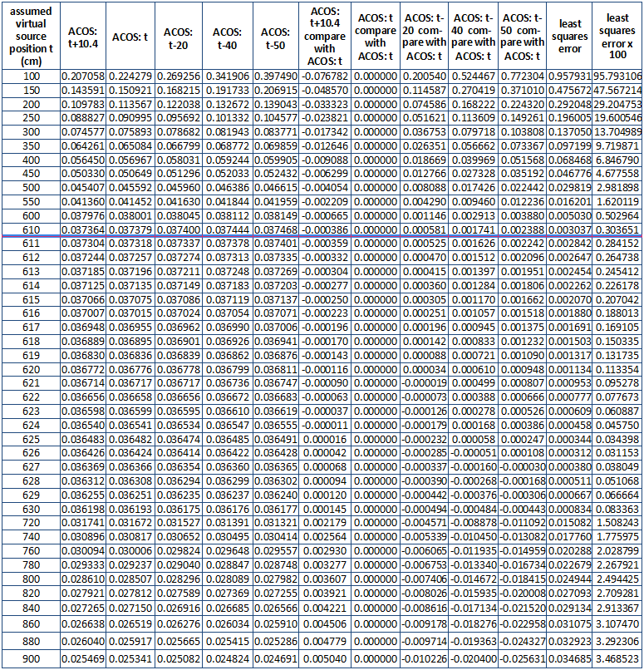This screenshot has width=644, height=670.
Task: Click the 'ACOS: t-20 compare with ACOS: t' header
Action: tap(425, 36)
